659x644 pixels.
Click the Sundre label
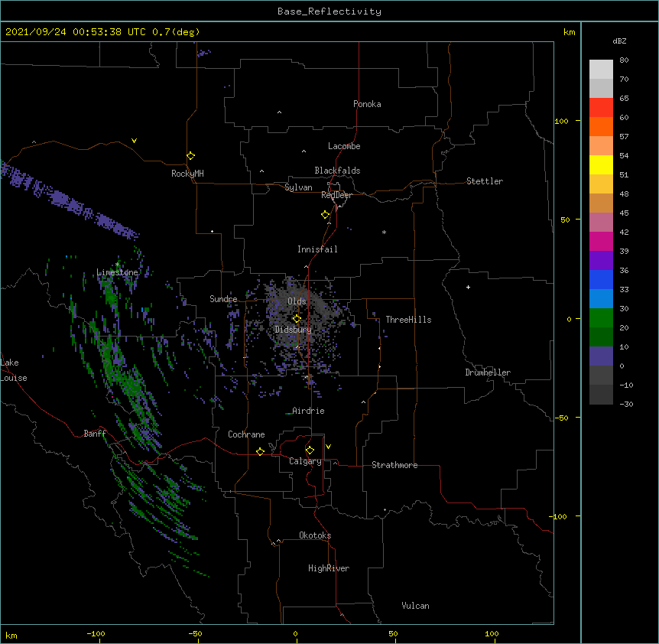223,299
